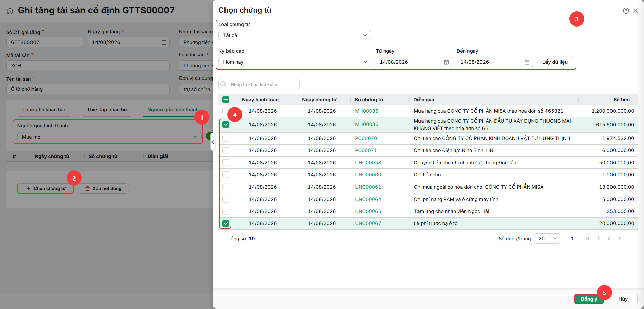Select page number 1 in pagination
This screenshot has height=309, width=644.
click(x=572, y=239)
